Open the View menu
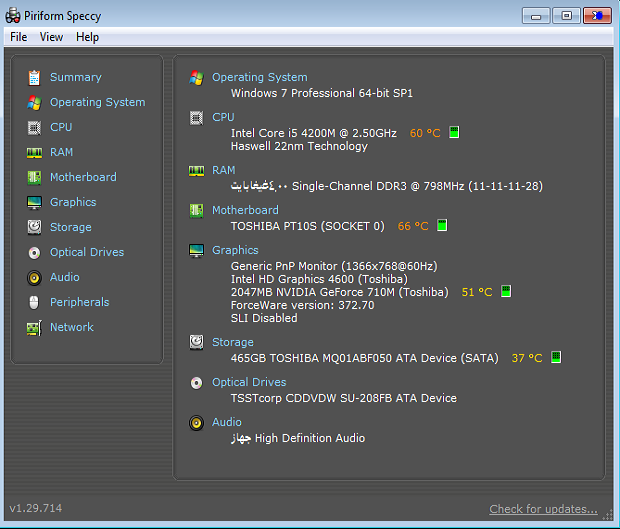The image size is (620, 529). (x=51, y=37)
